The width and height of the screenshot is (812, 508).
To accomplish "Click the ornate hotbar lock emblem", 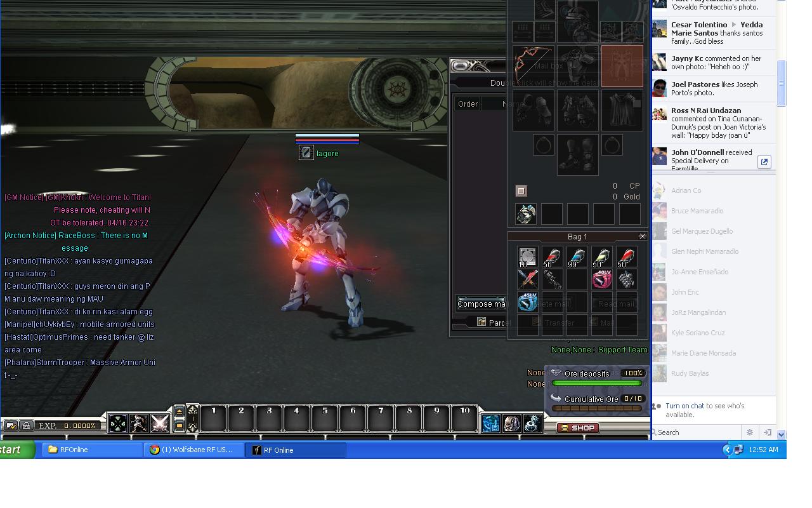I will tap(192, 418).
